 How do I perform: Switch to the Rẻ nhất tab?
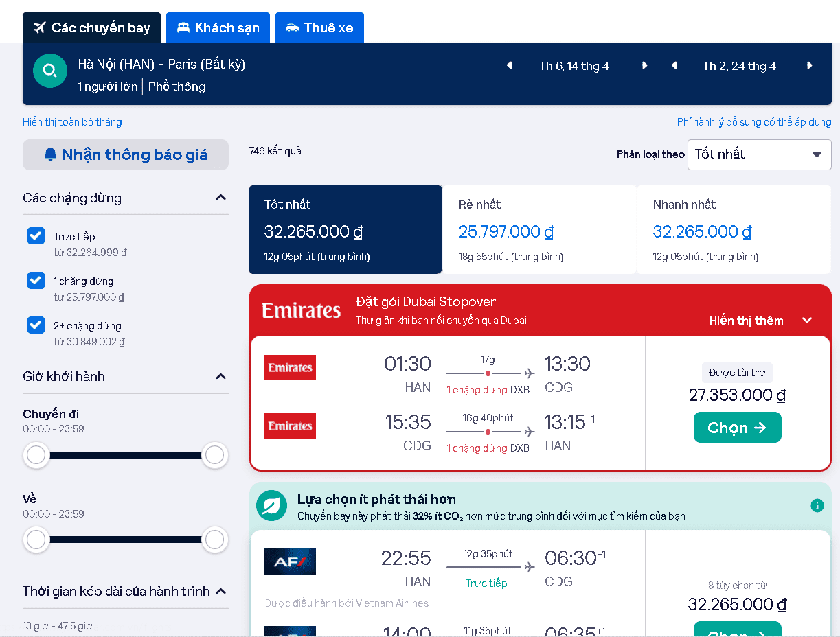[x=539, y=229]
